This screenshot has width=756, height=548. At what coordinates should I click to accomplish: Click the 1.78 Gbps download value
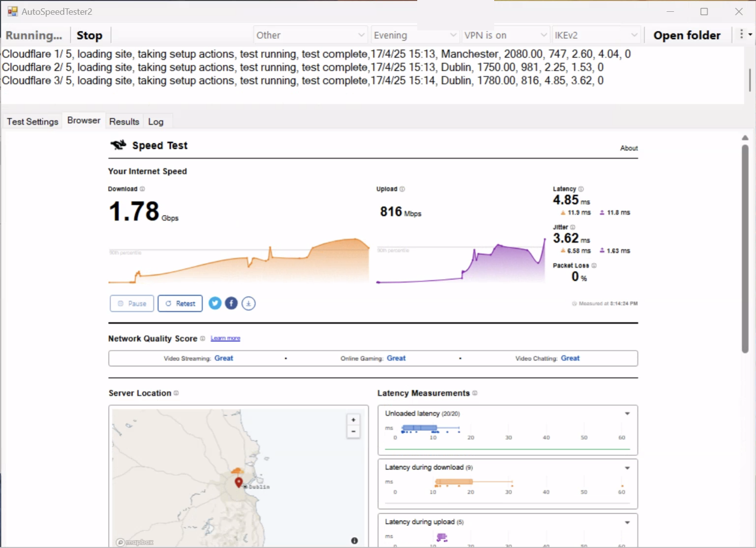point(144,211)
